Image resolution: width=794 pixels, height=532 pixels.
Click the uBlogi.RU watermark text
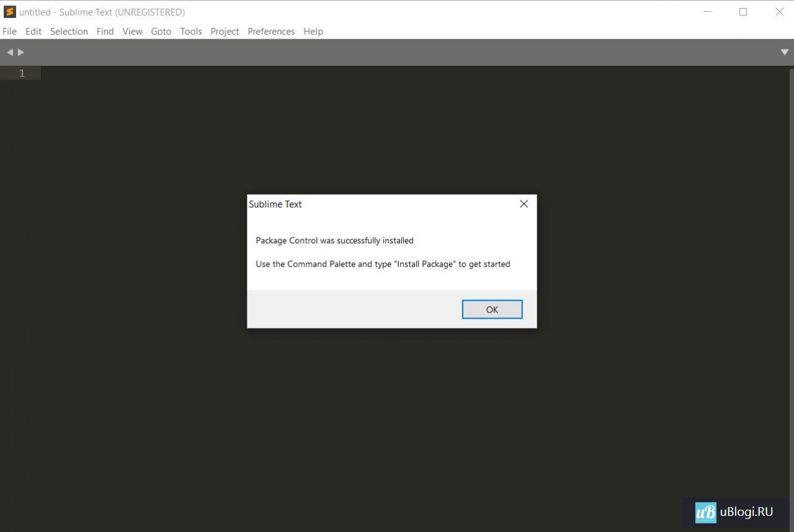[x=746, y=512]
